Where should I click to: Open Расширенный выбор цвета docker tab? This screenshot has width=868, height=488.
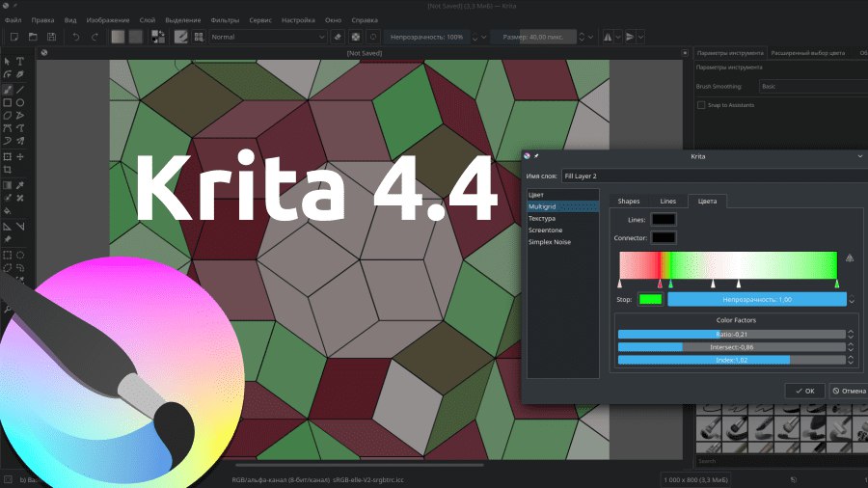point(807,53)
